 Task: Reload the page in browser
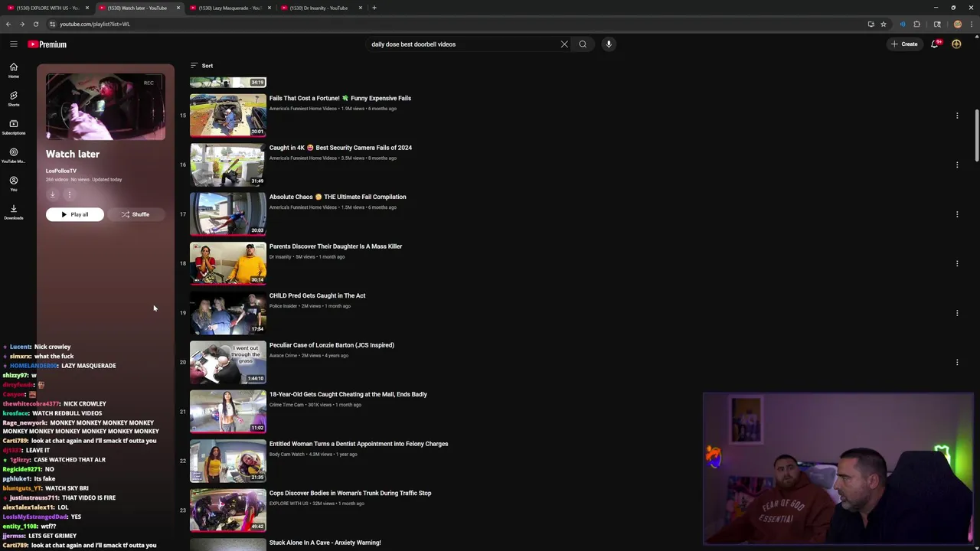click(x=36, y=24)
